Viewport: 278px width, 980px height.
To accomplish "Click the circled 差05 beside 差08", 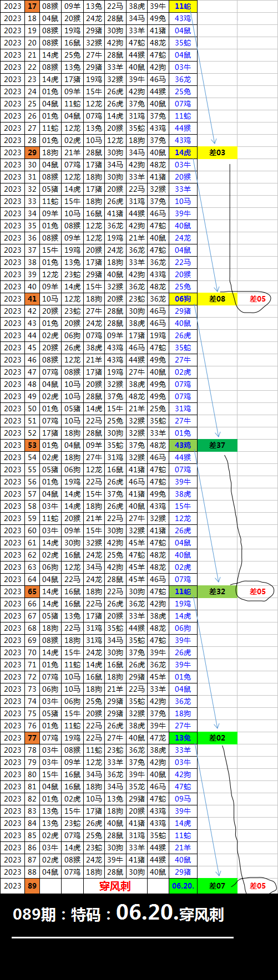I will point(257,299).
